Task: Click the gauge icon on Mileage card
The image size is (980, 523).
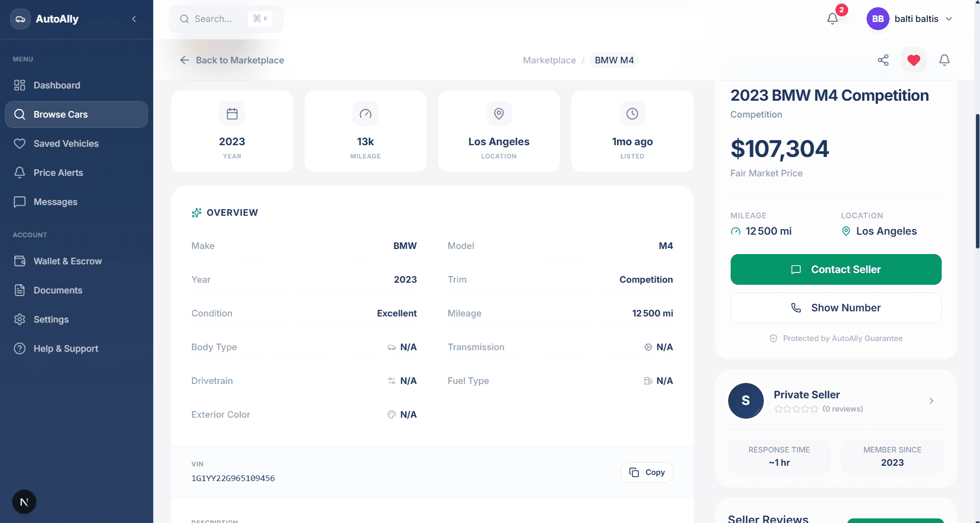Action: [365, 113]
